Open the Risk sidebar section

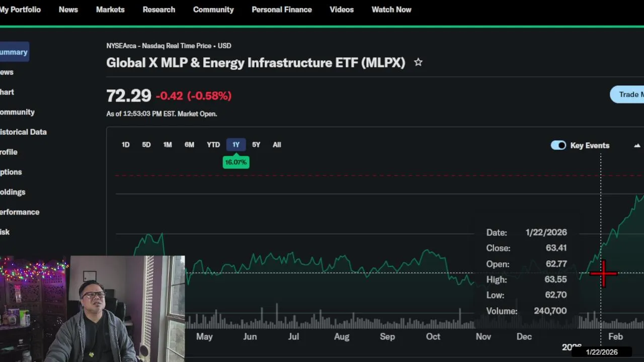click(x=5, y=232)
